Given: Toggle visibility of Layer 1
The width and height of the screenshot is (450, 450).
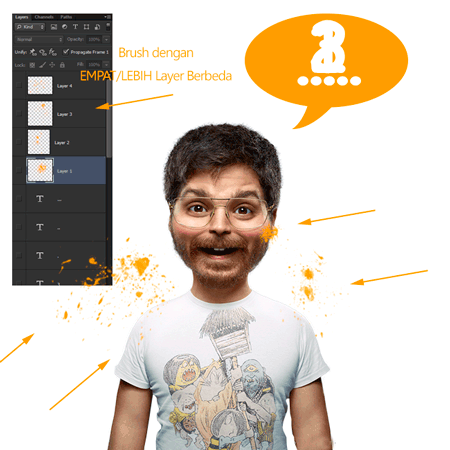Looking at the screenshot, I should pos(19,170).
